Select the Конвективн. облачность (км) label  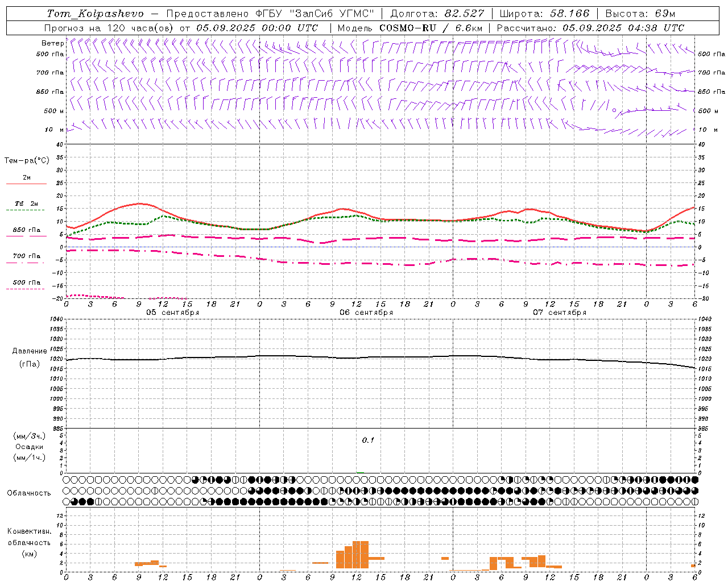[29, 542]
